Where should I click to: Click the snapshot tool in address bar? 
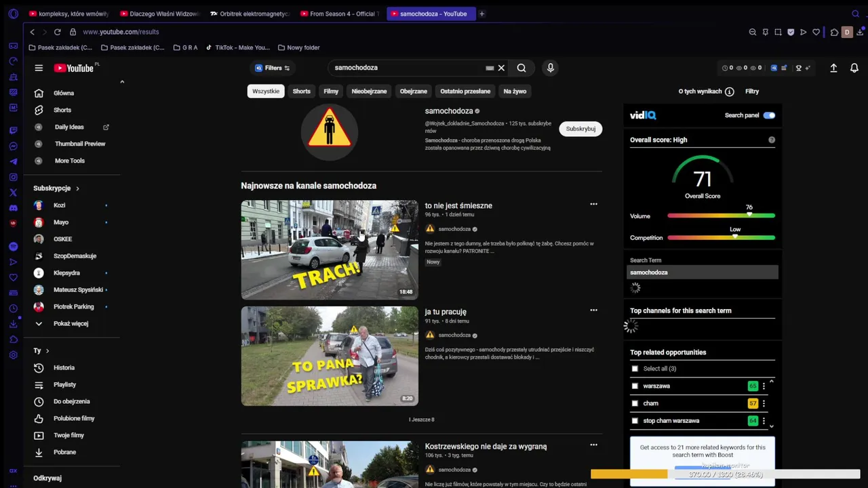778,32
